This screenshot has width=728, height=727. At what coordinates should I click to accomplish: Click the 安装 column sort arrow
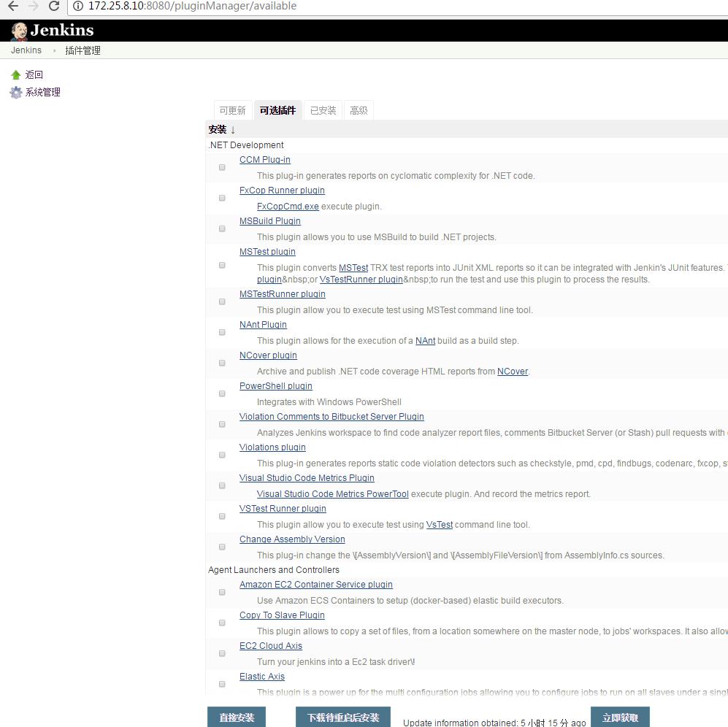click(x=233, y=130)
